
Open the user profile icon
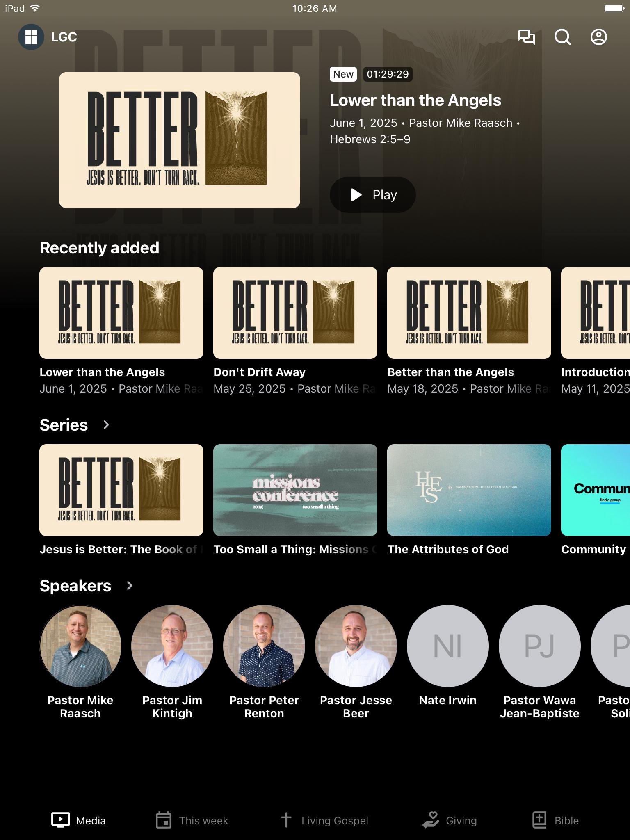click(x=598, y=37)
